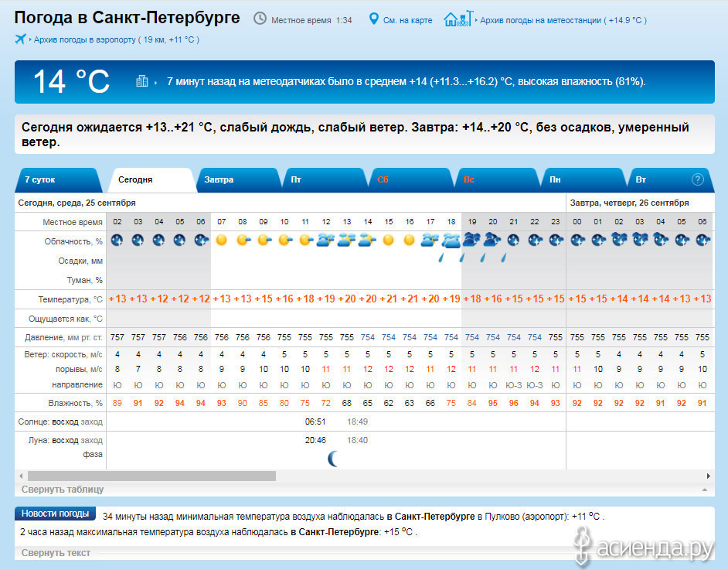728x570 pixels.
Task: Click the airplane icon for airport archive
Action: pos(20,39)
